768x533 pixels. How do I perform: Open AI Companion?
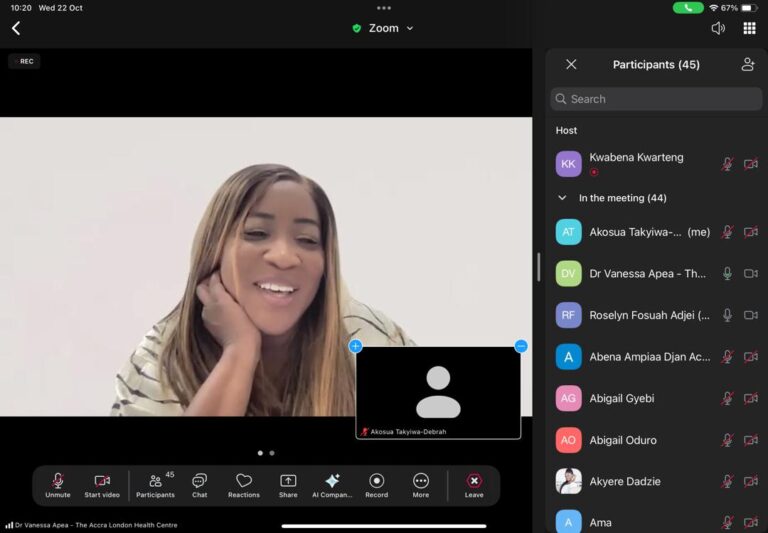332,485
